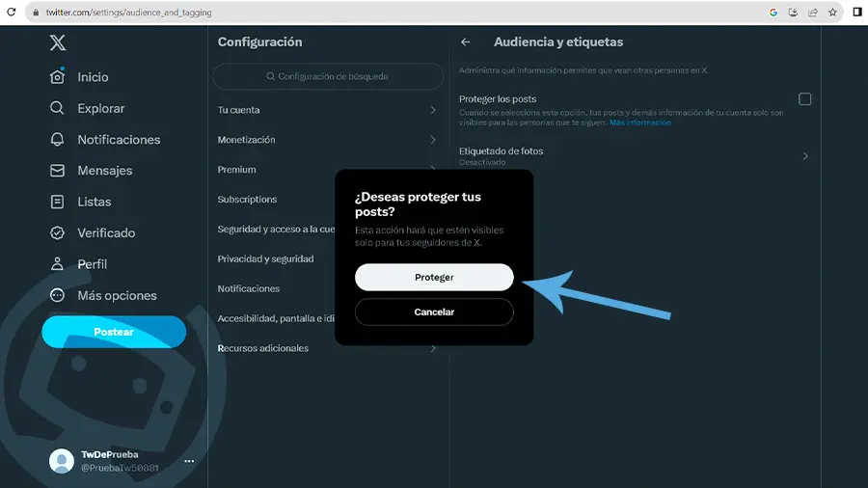Go back with the left arrow icon

466,42
